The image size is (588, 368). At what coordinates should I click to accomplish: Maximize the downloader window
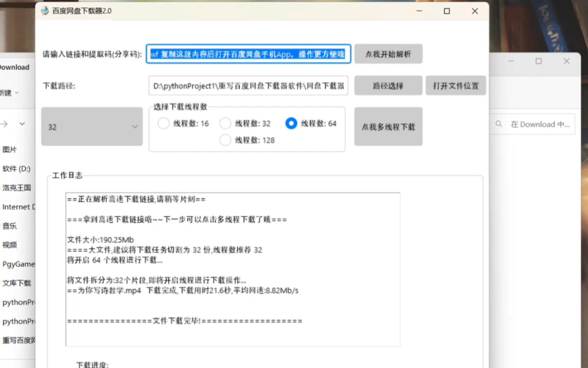click(x=447, y=11)
